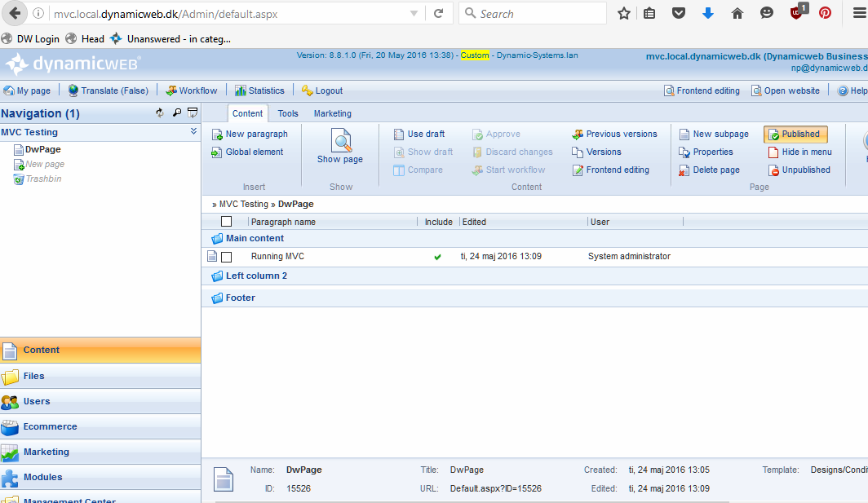Switch to the Marketing ribbon tab
Viewport: 868px width, 503px height.
pyautogui.click(x=332, y=114)
